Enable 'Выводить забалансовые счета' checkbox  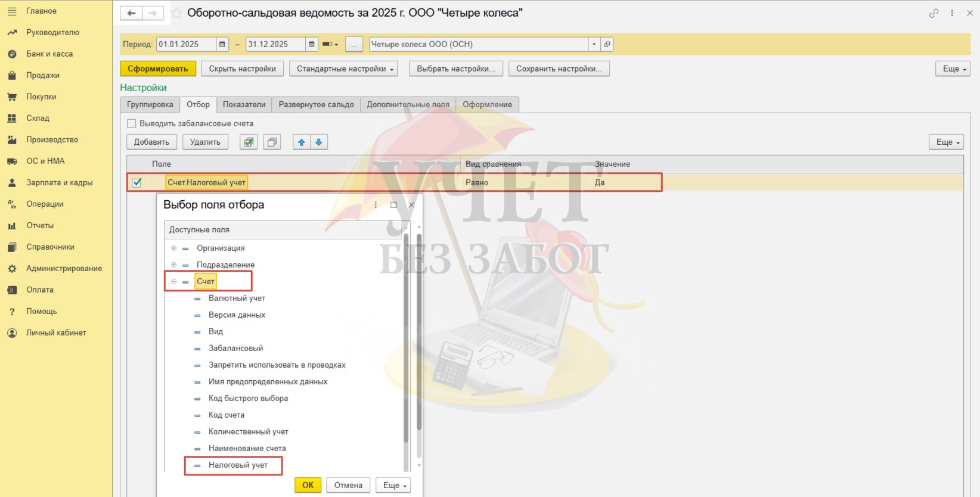(x=132, y=123)
